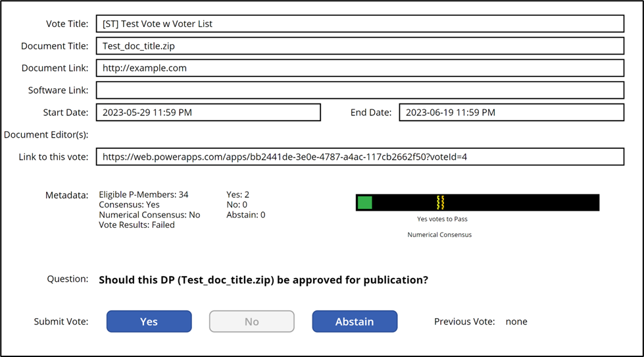Screen dimensions: 644x357
Task: Focus the empty Software Link field
Action: [x=359, y=90]
